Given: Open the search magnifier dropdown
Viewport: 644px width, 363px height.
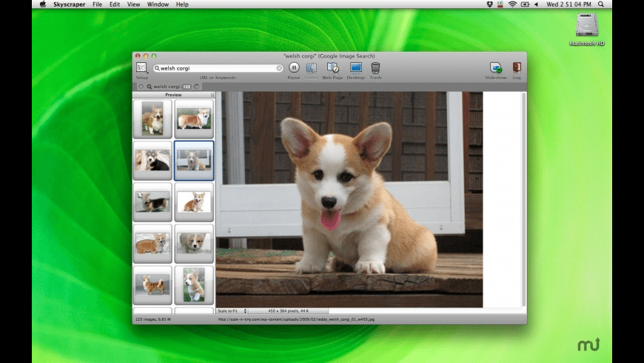Looking at the screenshot, I should (x=158, y=68).
